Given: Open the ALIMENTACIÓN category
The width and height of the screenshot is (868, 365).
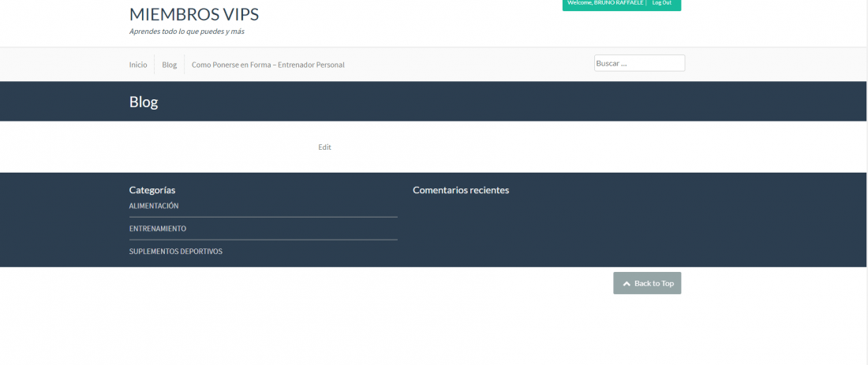Looking at the screenshot, I should click(x=154, y=206).
